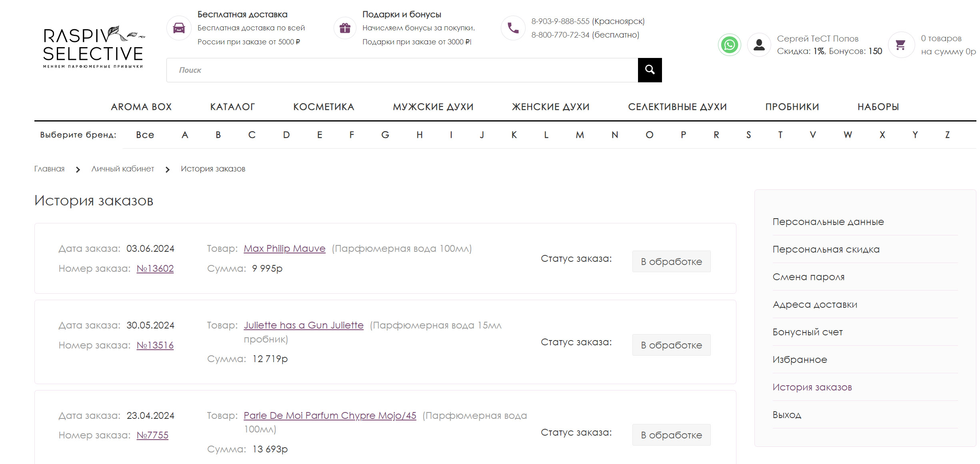Open the СЕЛЕКТИВНЫЕ ДУХИ menu
The image size is (980, 464).
point(677,107)
